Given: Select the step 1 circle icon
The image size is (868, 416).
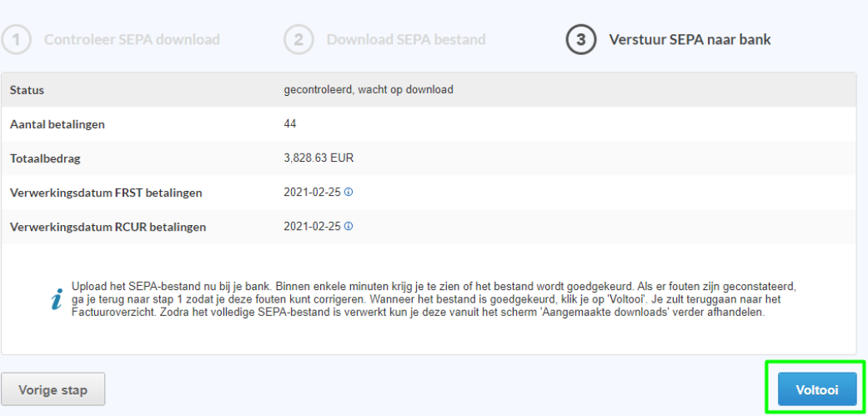Looking at the screenshot, I should tap(16, 40).
